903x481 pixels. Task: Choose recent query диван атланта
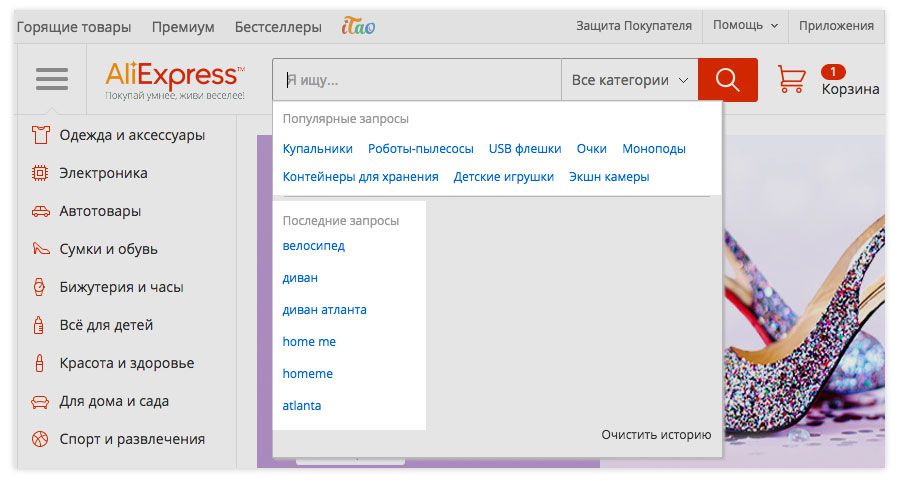tap(324, 310)
